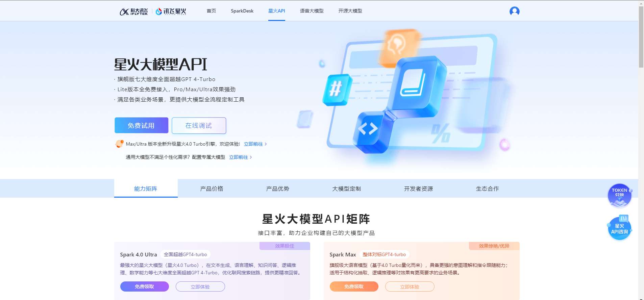Image resolution: width=644 pixels, height=300 pixels.
Task: Open the TOKEN兑换 floating badge
Action: [619, 195]
